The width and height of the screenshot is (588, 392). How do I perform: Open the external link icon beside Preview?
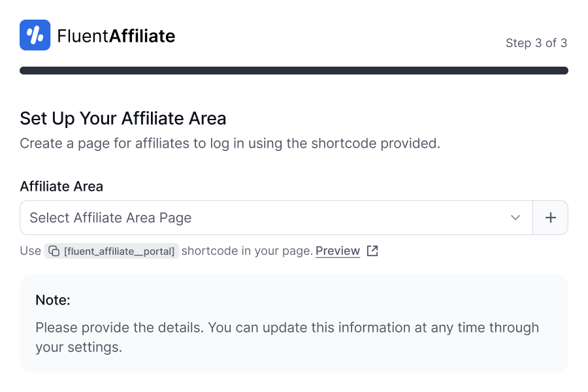(x=372, y=251)
